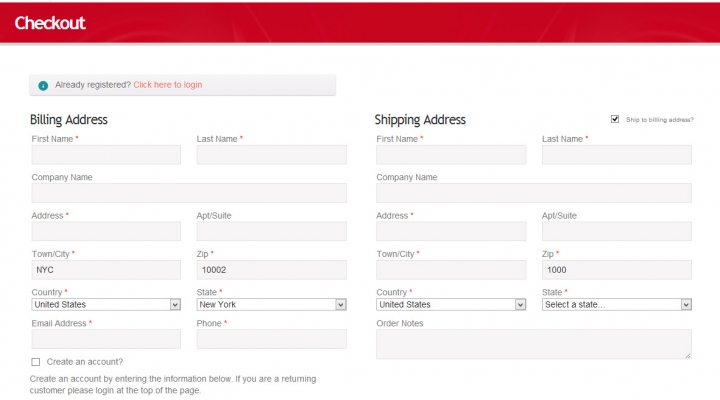Select shipping Company Name field

[x=534, y=193]
